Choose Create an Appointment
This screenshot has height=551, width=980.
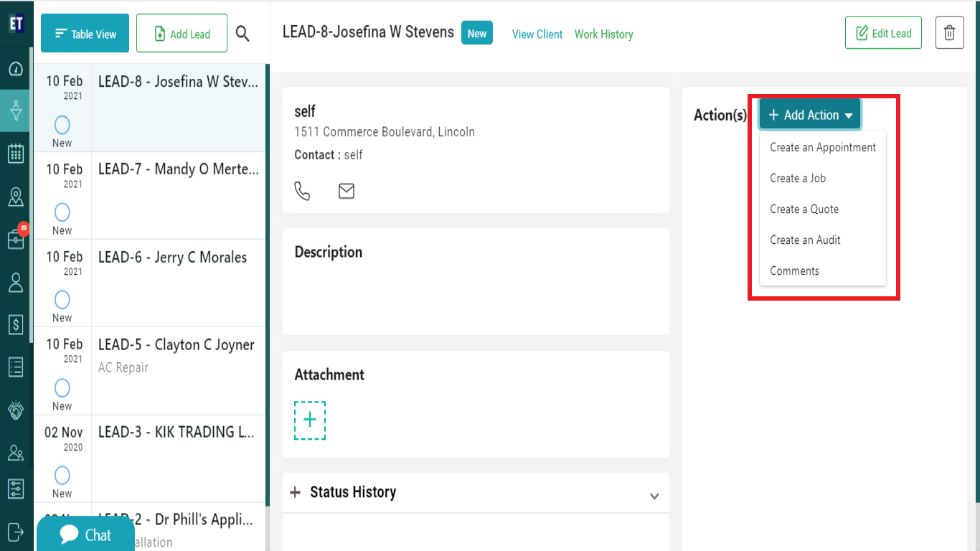coord(823,147)
